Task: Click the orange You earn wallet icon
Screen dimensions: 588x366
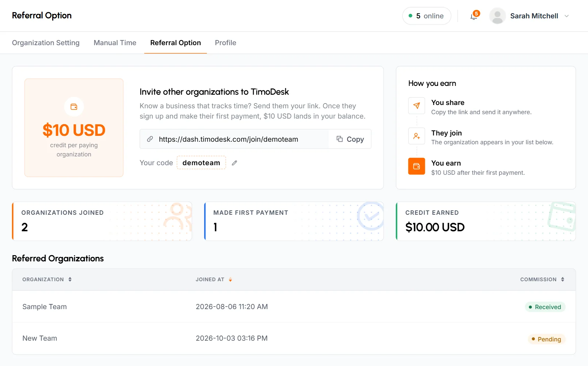Action: click(417, 166)
